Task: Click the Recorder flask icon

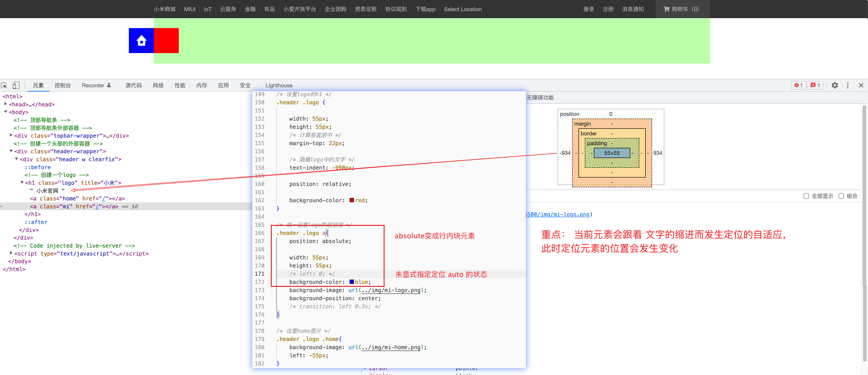Action: click(109, 85)
